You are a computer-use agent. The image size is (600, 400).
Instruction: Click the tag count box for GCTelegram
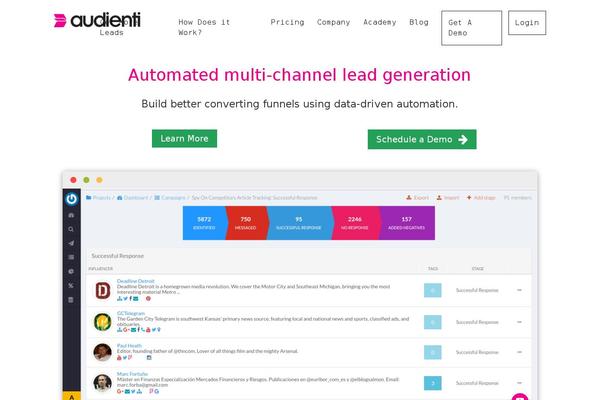pyautogui.click(x=433, y=322)
